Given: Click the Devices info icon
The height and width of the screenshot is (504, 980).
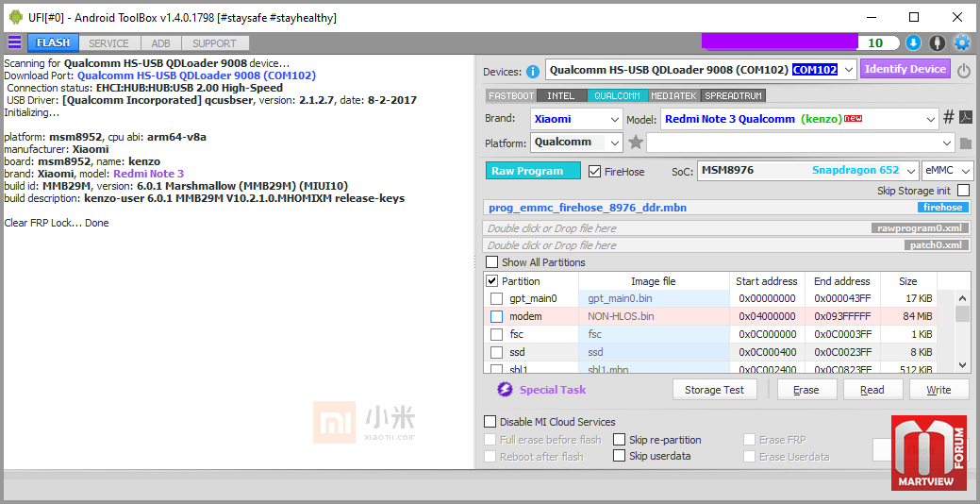Looking at the screenshot, I should pos(533,72).
